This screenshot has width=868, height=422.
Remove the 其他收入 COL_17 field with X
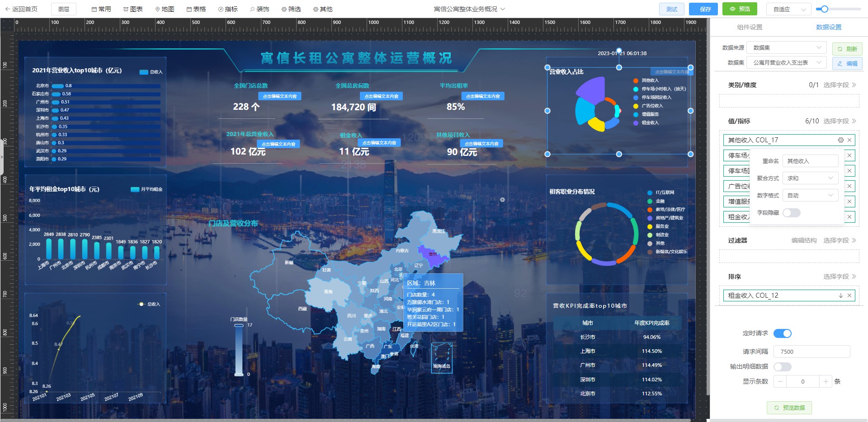pos(849,140)
